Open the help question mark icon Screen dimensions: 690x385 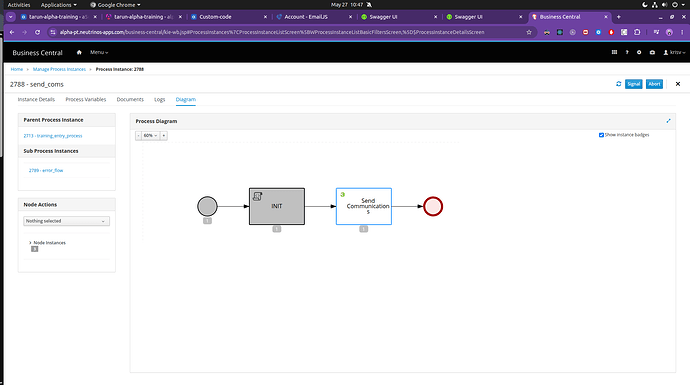coord(627,52)
